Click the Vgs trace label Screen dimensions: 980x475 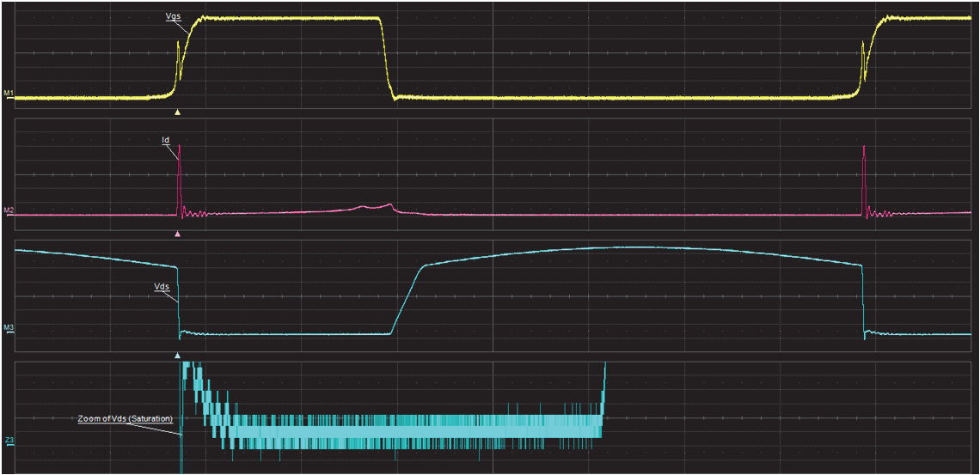point(172,15)
